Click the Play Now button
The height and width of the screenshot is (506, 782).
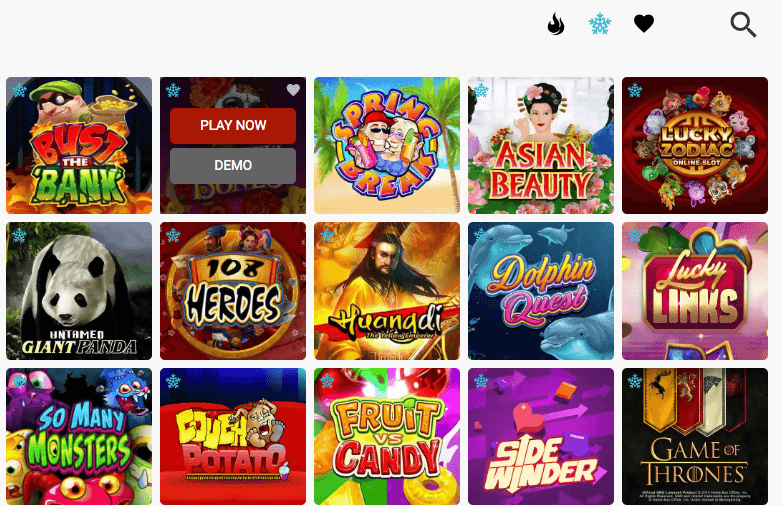coord(233,126)
